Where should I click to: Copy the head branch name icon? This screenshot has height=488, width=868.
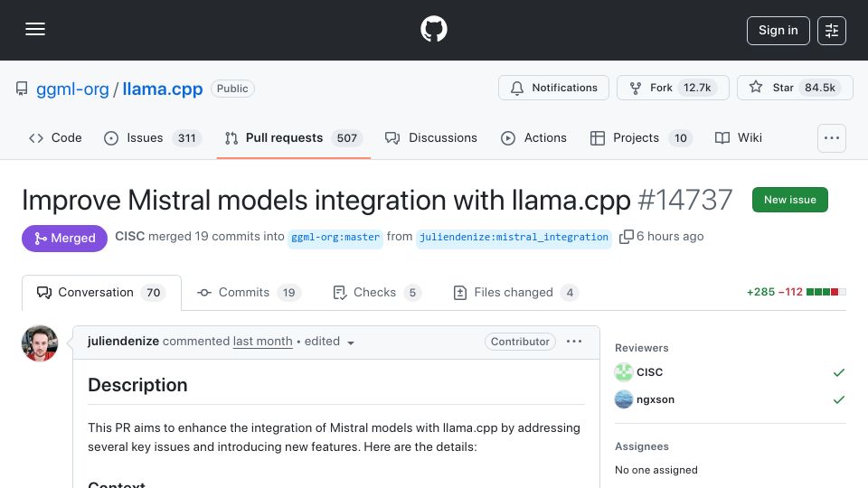626,237
